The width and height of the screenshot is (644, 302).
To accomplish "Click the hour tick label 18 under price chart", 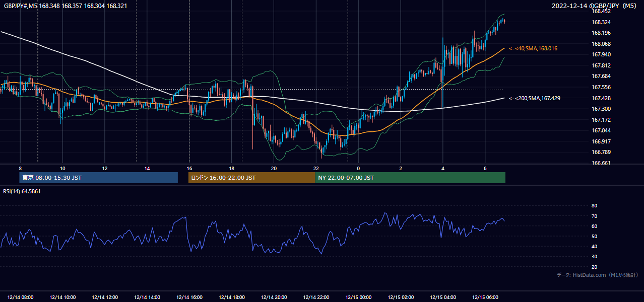I will tap(232, 168).
